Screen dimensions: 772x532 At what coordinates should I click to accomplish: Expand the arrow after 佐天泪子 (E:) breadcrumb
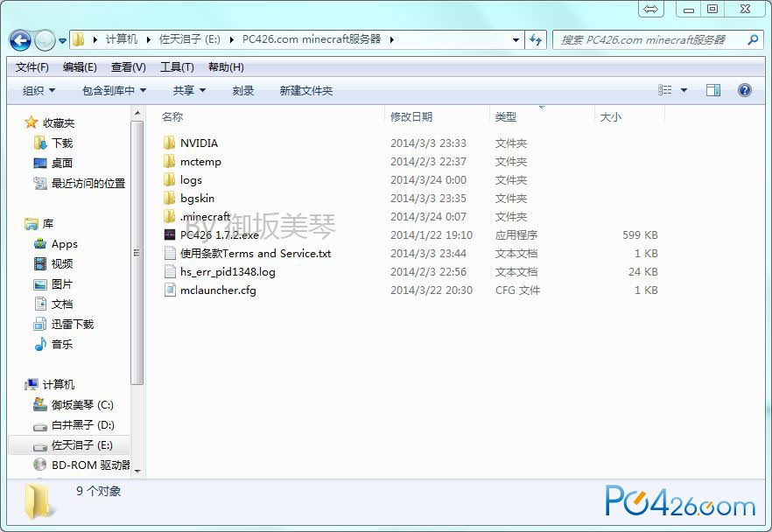(231, 40)
